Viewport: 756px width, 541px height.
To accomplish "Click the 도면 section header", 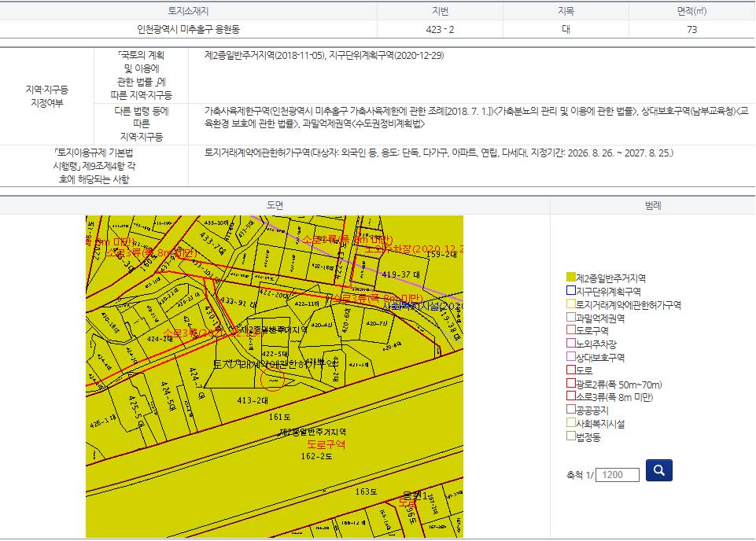I will click(x=275, y=205).
